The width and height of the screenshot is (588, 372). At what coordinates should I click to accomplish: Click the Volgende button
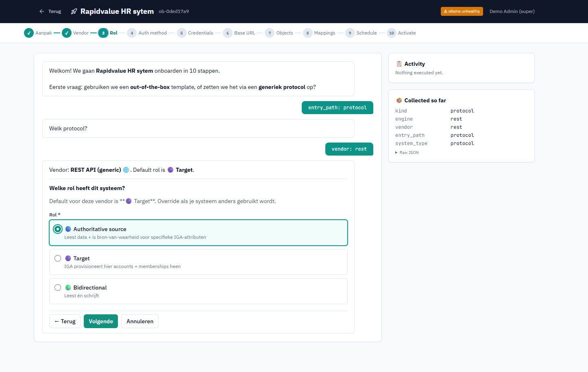tap(101, 321)
